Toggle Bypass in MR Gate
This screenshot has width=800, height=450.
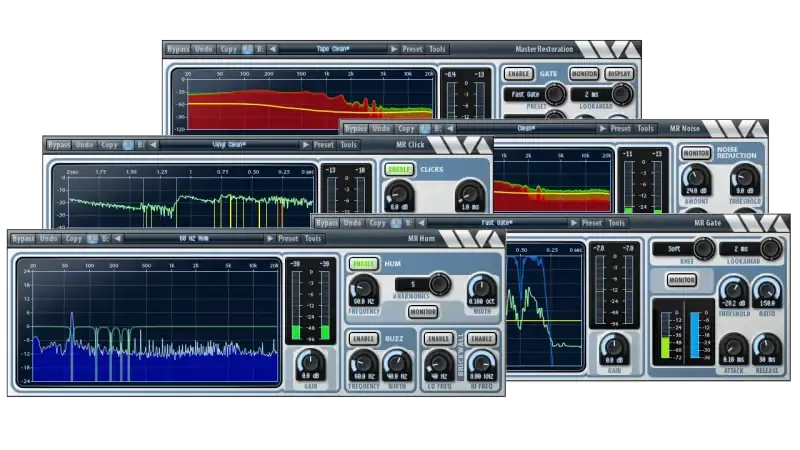pos(327,223)
